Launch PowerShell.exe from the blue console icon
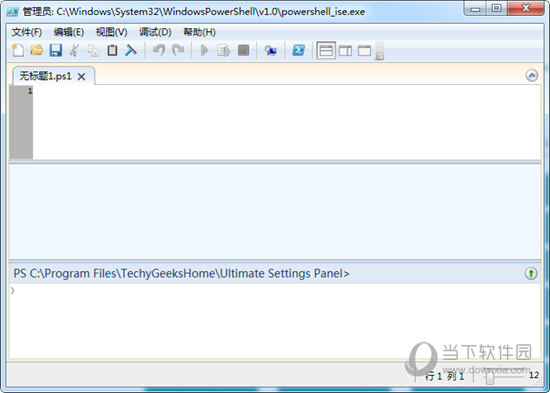This screenshot has height=393, width=550. (x=299, y=51)
